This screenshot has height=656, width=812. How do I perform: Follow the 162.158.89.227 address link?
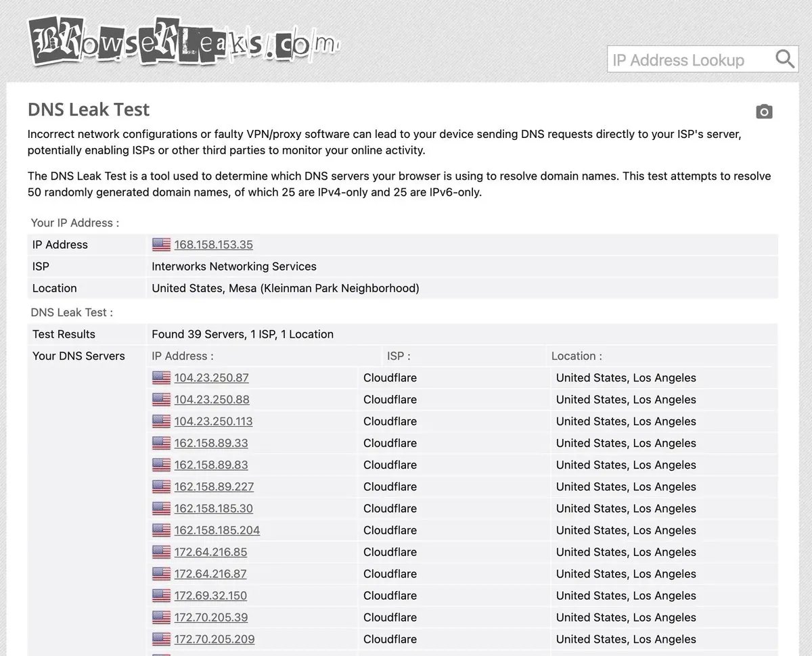214,487
